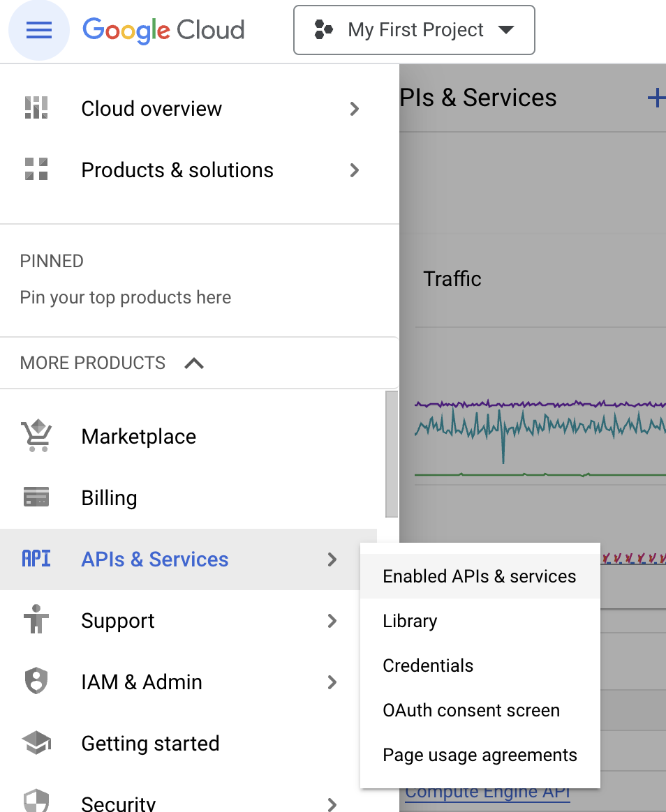
Task: Click the project hexagon icon
Action: coord(323,29)
